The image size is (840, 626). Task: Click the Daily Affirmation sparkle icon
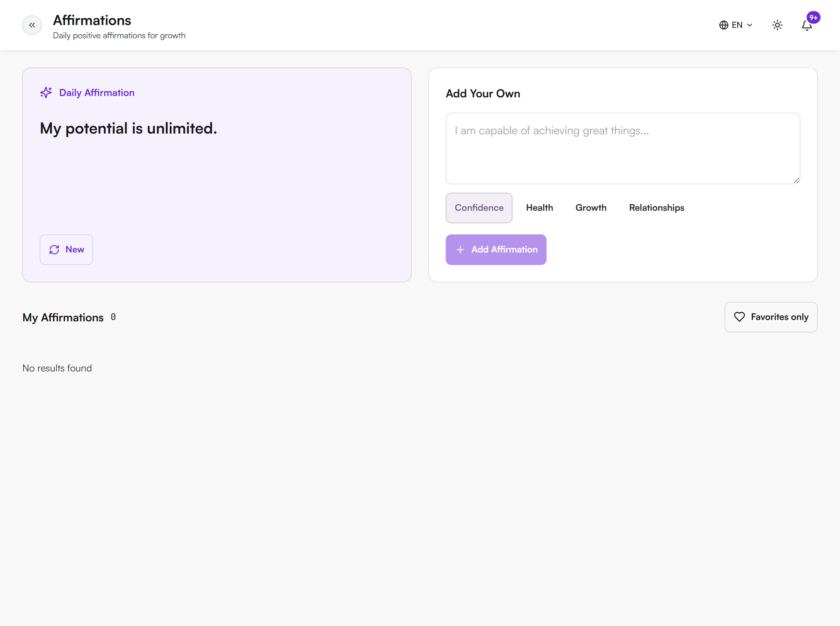(x=46, y=93)
